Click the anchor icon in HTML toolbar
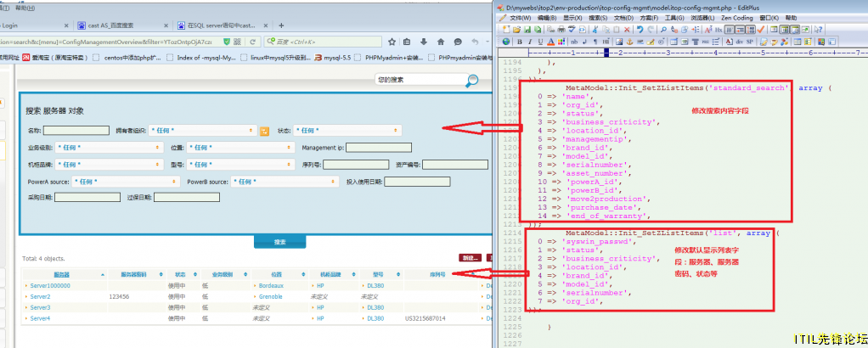 coord(630,42)
